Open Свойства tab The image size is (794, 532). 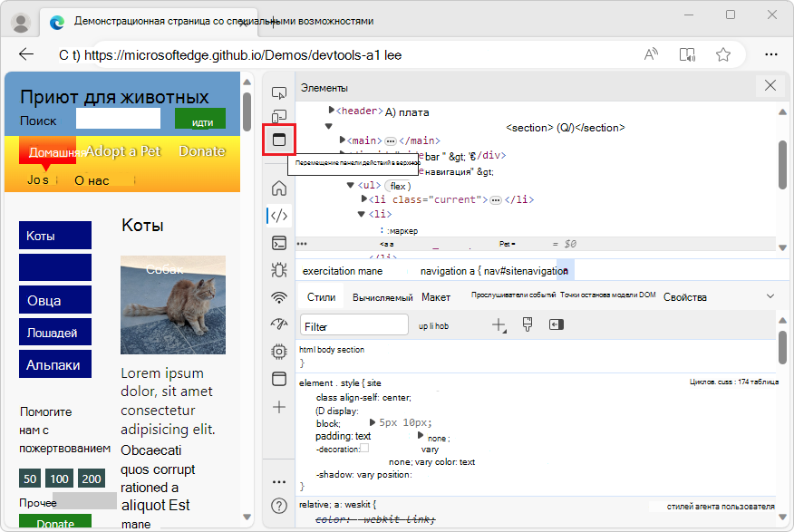[x=684, y=297]
